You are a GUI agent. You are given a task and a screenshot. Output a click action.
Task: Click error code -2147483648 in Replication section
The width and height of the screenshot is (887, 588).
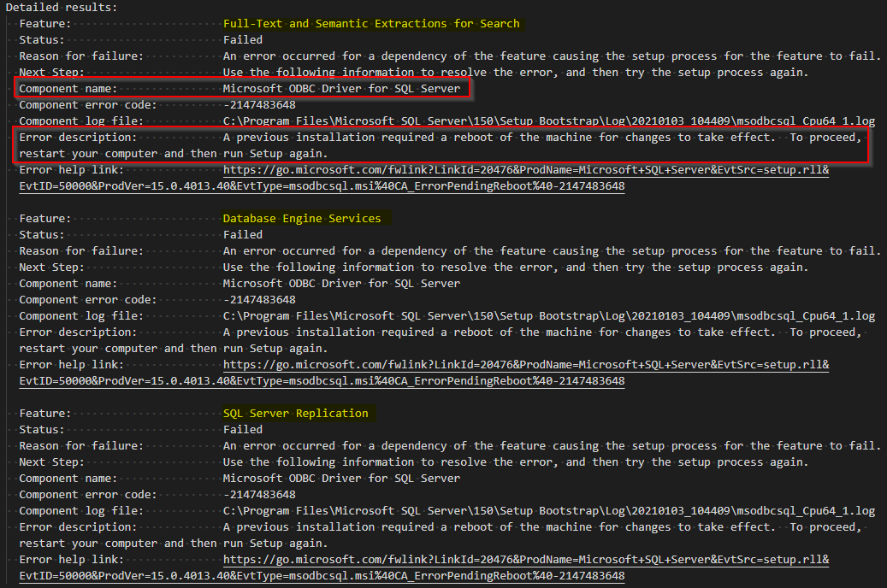click(x=259, y=495)
